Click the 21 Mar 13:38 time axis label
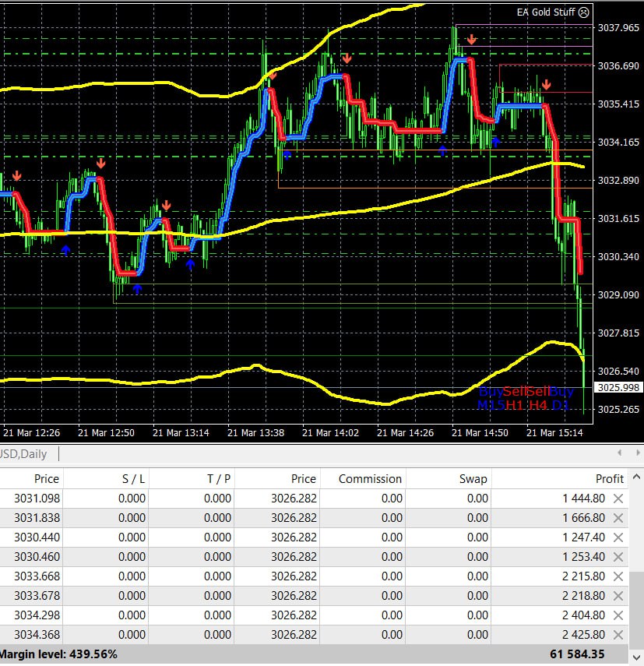The width and height of the screenshot is (644, 666). [x=255, y=433]
